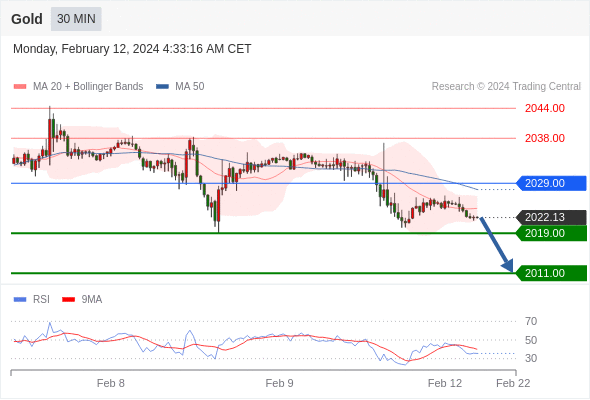Toggle the RSI legend swatch
Screen dimensions: 590x400
tap(20, 300)
